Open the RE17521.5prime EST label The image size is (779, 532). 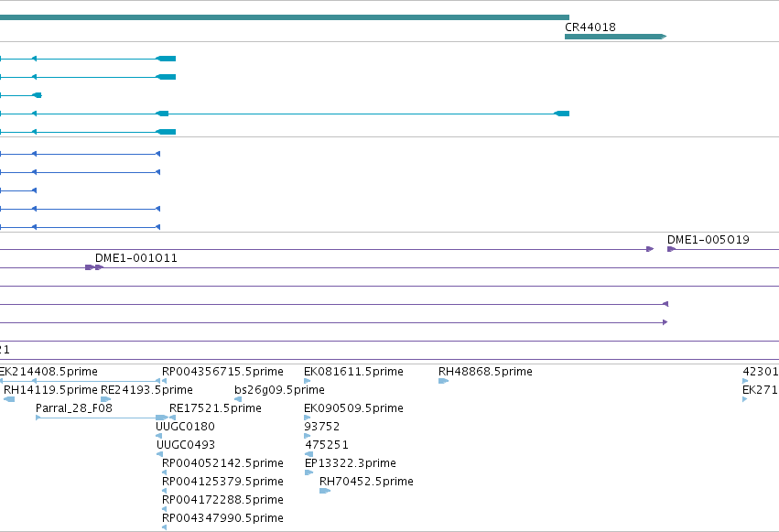pos(215,408)
